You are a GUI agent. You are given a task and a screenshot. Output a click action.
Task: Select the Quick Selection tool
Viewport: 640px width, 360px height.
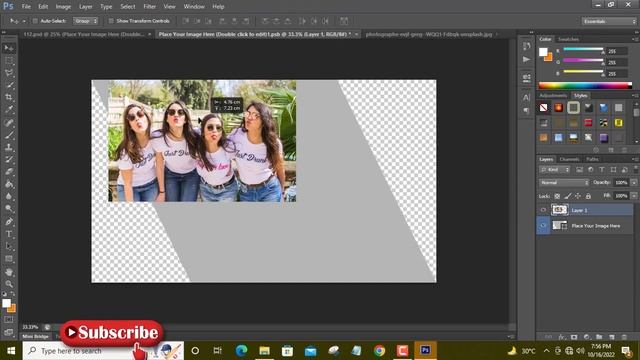pos(9,85)
